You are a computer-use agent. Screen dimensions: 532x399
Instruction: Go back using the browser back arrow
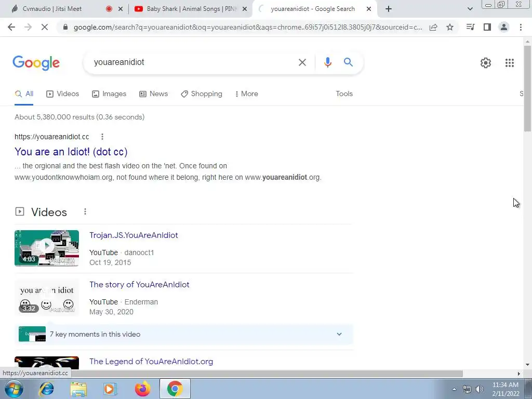coord(11,27)
